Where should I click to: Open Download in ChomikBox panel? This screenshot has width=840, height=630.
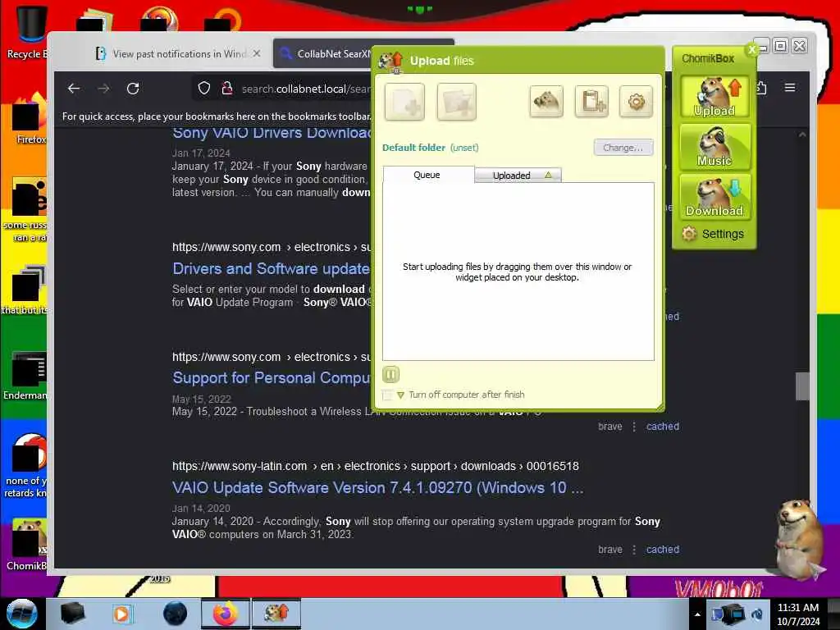click(x=714, y=197)
